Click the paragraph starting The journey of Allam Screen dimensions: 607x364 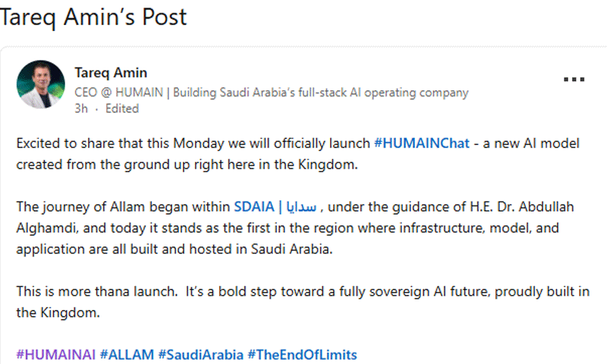click(295, 227)
